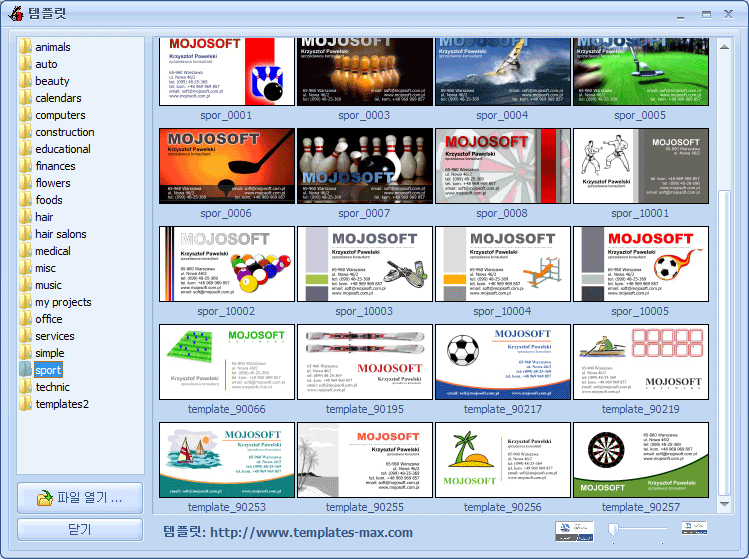749x559 pixels.
Task: Click the large thumbnails preview icon
Action: coord(574,531)
